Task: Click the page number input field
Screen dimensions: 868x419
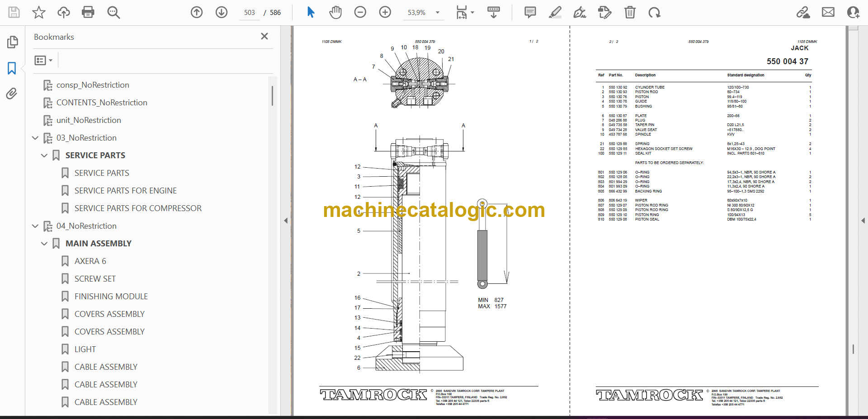Action: (x=250, y=13)
